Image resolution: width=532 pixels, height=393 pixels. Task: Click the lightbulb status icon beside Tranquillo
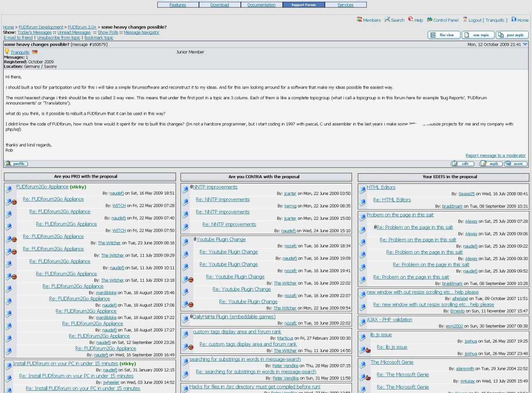pos(7,52)
